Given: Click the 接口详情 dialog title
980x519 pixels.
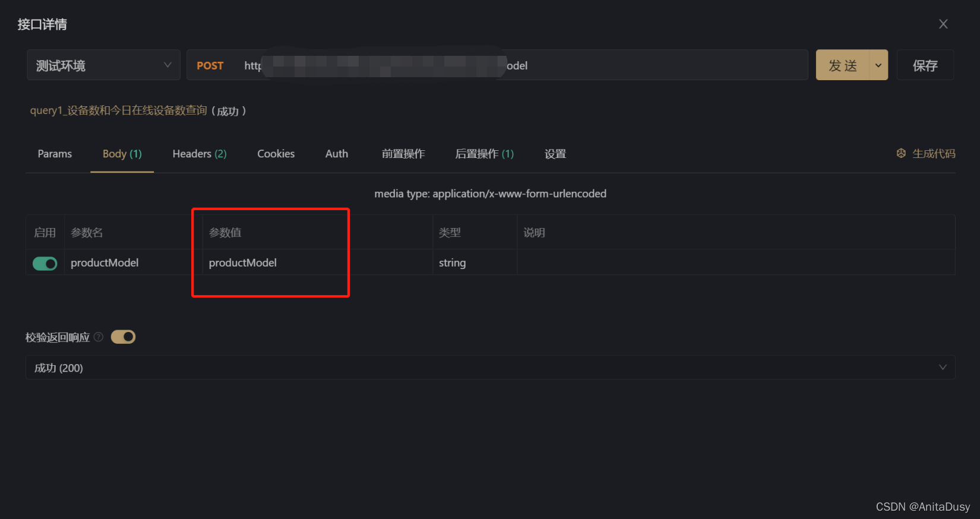Looking at the screenshot, I should [42, 24].
